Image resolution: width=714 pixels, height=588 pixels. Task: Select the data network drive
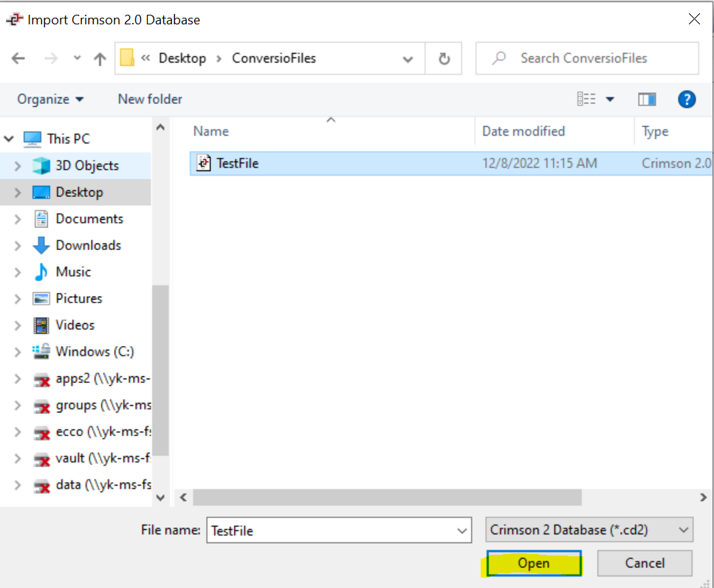(103, 485)
